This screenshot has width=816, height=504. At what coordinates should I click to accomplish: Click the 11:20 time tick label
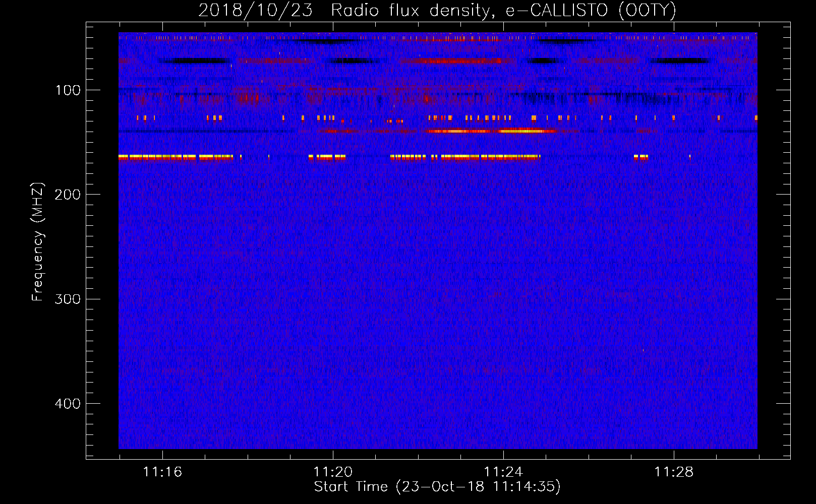coord(333,472)
